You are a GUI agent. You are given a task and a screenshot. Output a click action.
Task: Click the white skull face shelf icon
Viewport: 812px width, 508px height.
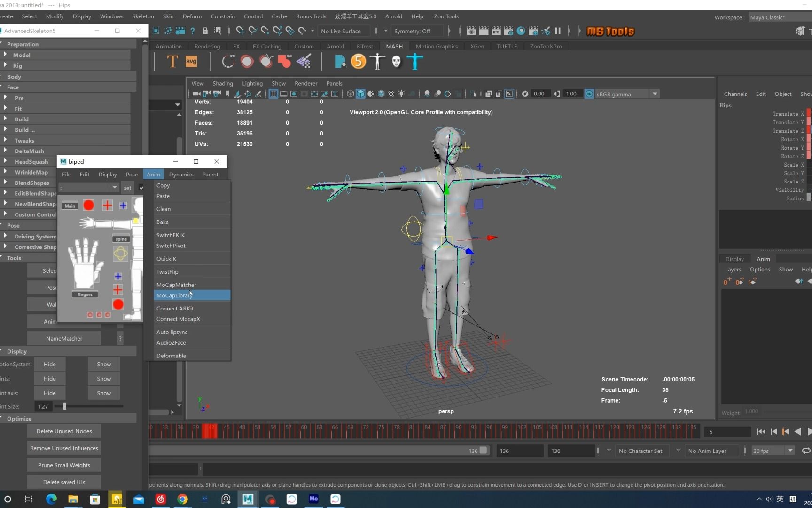(x=396, y=62)
